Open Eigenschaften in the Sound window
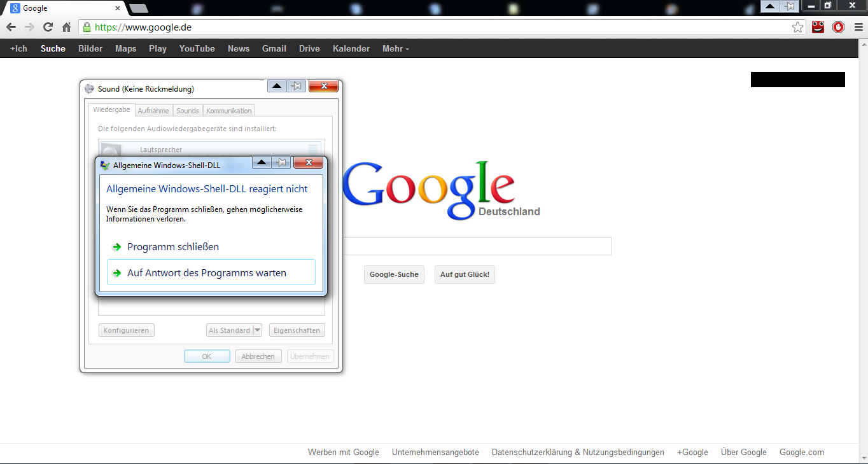 (297, 330)
